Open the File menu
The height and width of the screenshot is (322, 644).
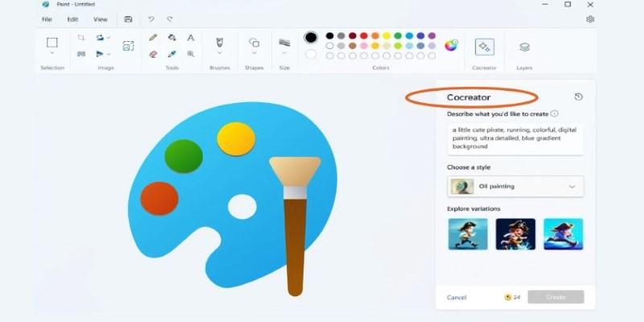[47, 19]
